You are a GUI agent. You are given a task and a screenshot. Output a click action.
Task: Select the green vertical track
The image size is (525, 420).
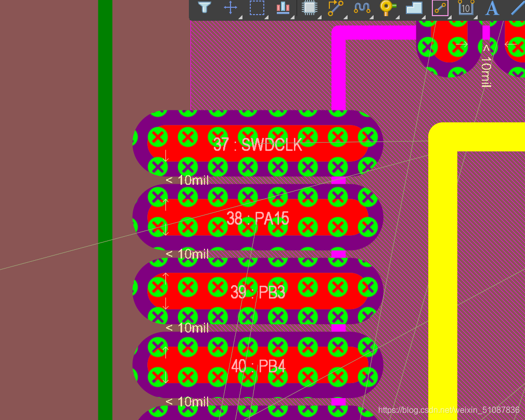coord(105,208)
